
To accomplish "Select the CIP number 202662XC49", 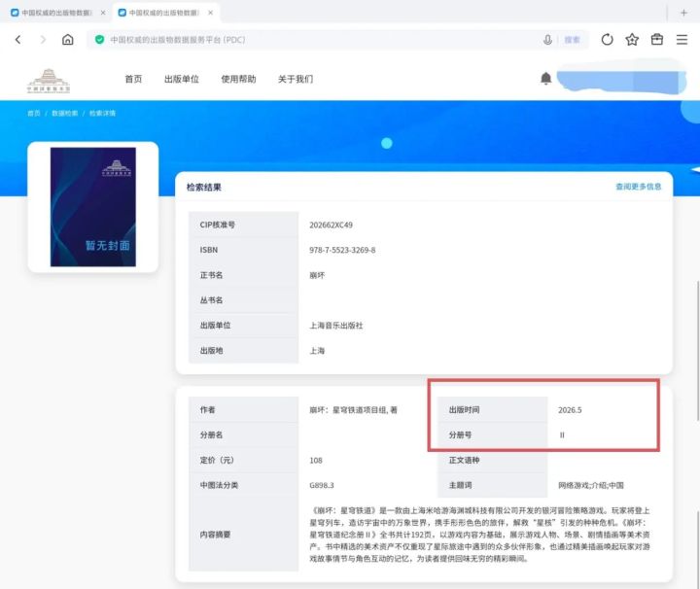I will pyautogui.click(x=331, y=225).
